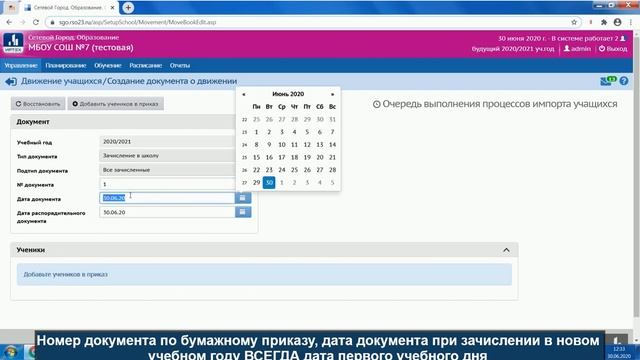Select June 19 in calendar
Screen dimensions: 640x360
pyautogui.click(x=307, y=157)
